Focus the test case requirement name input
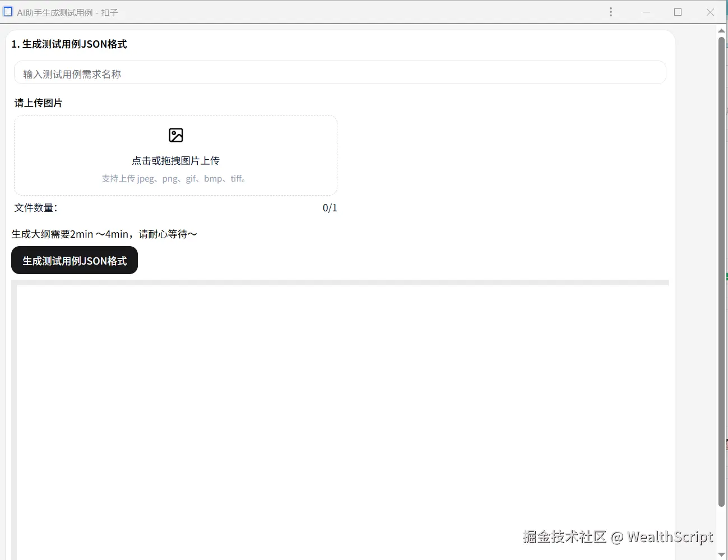This screenshot has height=560, width=728. pyautogui.click(x=340, y=73)
